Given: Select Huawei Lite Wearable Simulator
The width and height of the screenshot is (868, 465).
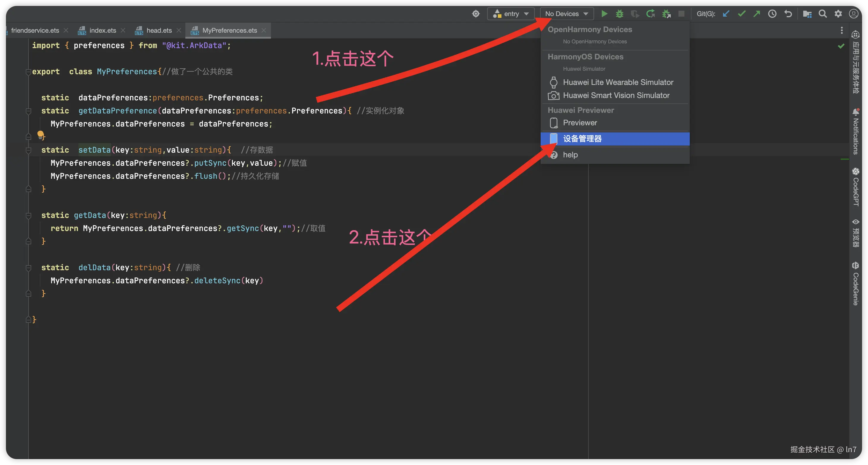Looking at the screenshot, I should pos(618,82).
